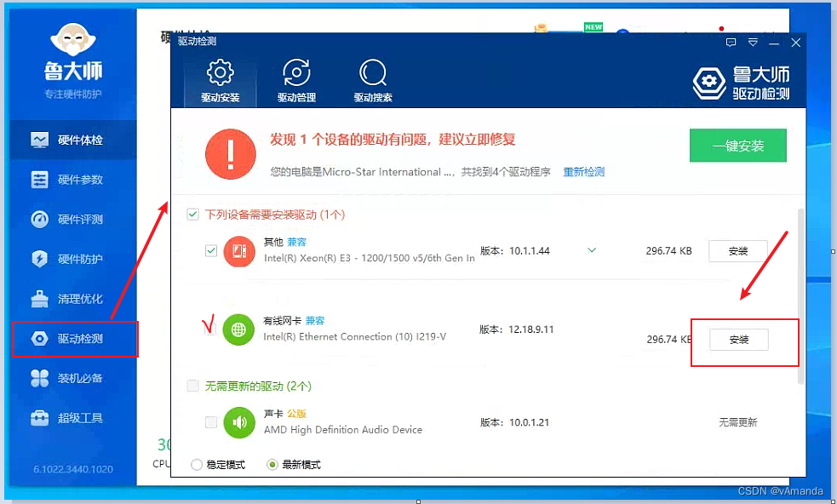Select text Intel(R) Ethernet Connection (10) I219-V

354,337
